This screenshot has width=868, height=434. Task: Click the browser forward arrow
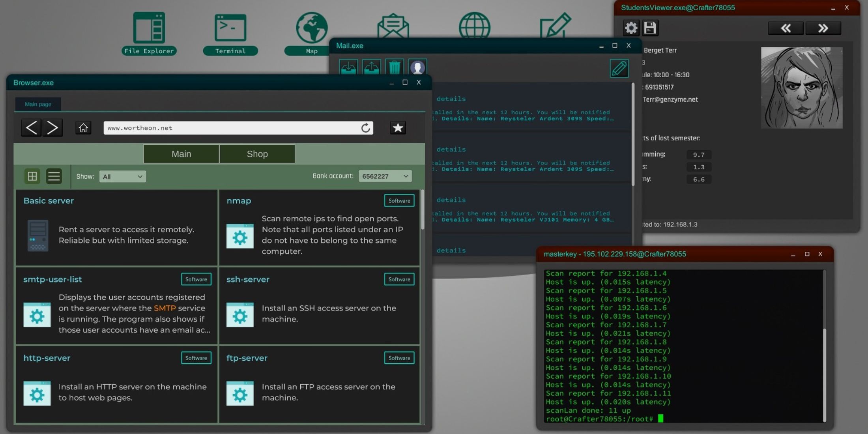coord(52,128)
